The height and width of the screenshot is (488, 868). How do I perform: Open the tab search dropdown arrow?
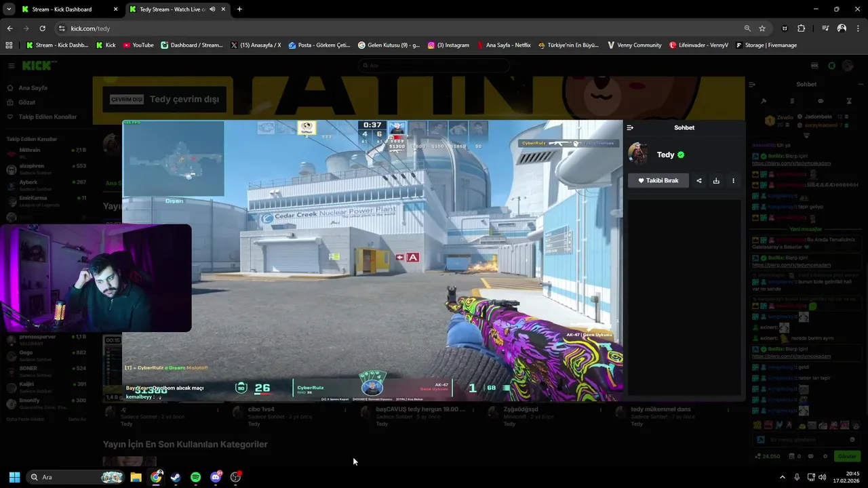8,9
